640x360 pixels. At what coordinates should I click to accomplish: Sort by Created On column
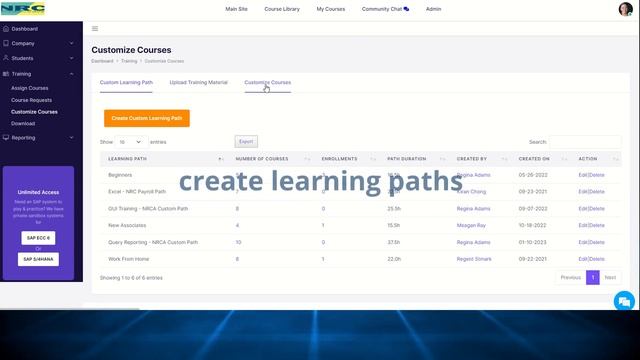click(x=564, y=159)
